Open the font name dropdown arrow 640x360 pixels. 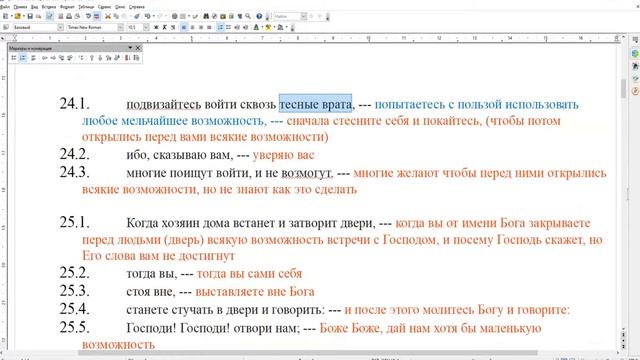pyautogui.click(x=120, y=27)
